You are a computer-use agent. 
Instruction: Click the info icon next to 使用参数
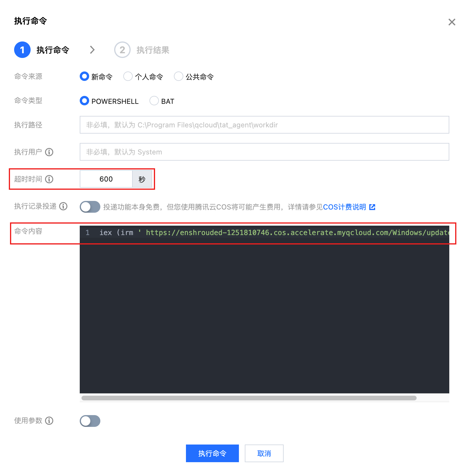pos(49,421)
